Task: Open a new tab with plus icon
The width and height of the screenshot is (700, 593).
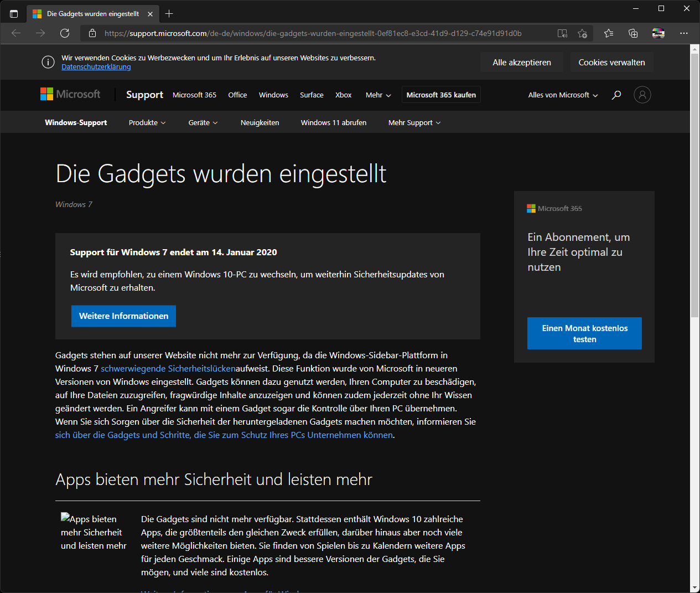Action: [x=169, y=13]
